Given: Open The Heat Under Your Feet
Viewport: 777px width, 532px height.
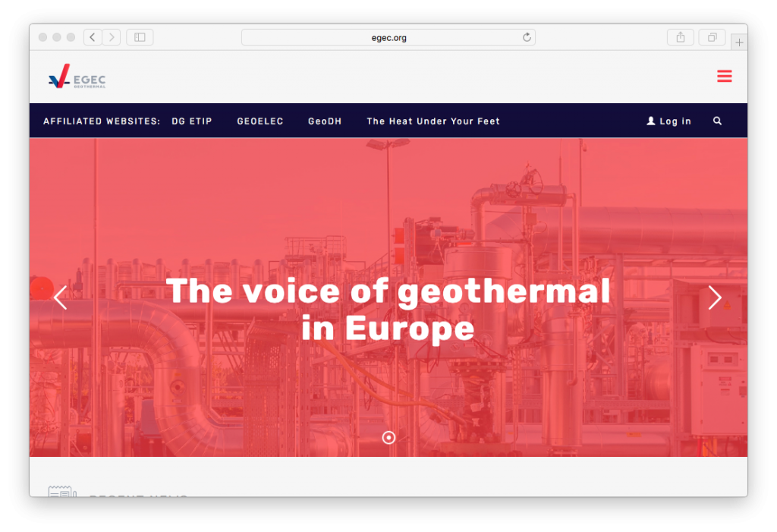Looking at the screenshot, I should coord(433,121).
